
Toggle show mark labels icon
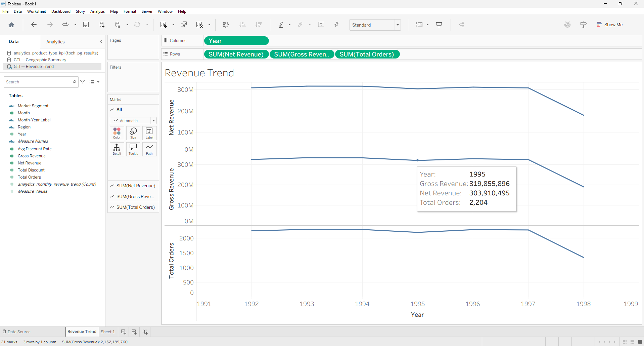tap(321, 25)
